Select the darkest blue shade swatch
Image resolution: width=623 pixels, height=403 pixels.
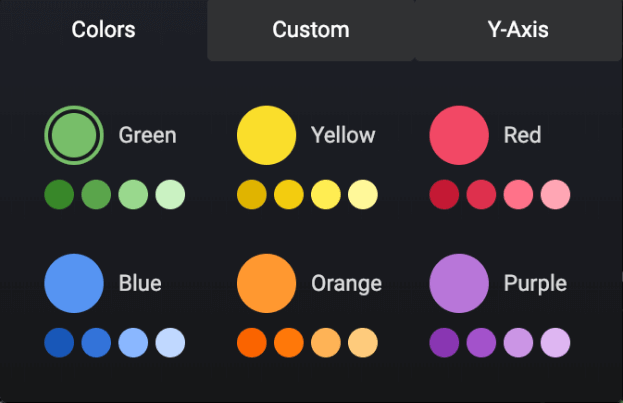[59, 343]
